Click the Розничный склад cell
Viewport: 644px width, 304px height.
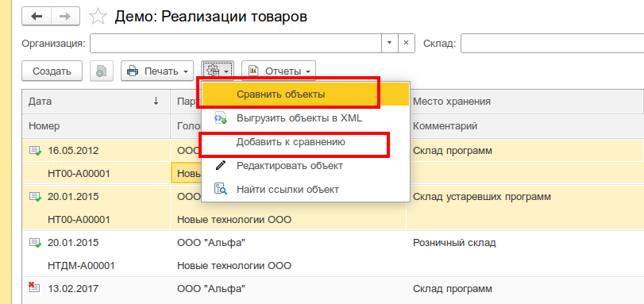coord(454,243)
